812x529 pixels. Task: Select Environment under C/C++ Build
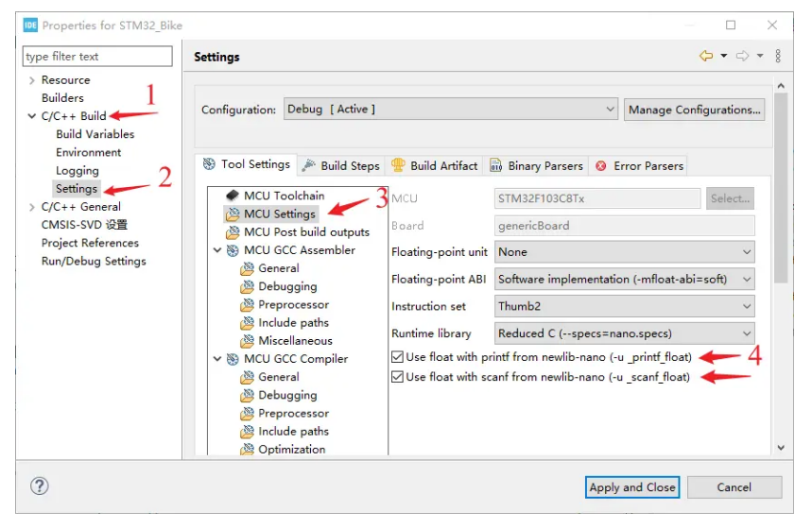pos(89,152)
